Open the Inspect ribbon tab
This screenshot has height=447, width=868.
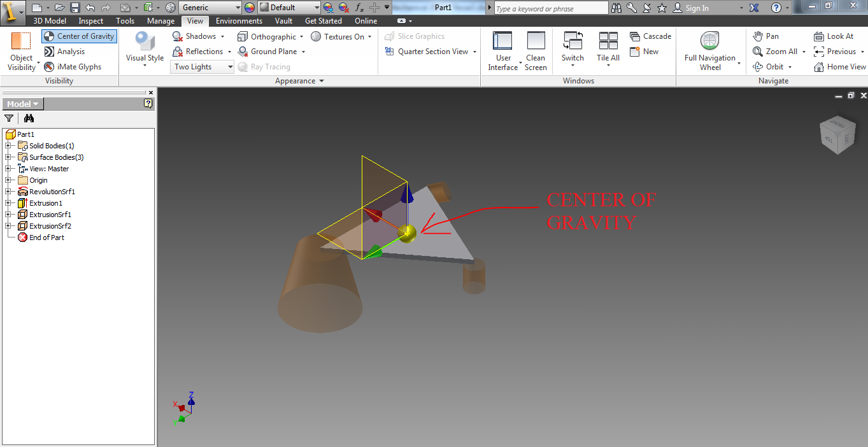[x=90, y=20]
